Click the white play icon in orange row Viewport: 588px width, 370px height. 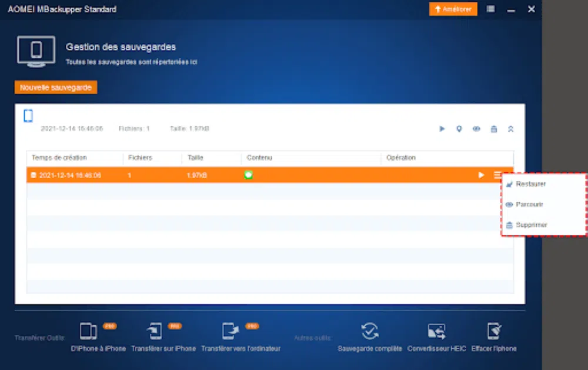click(481, 175)
